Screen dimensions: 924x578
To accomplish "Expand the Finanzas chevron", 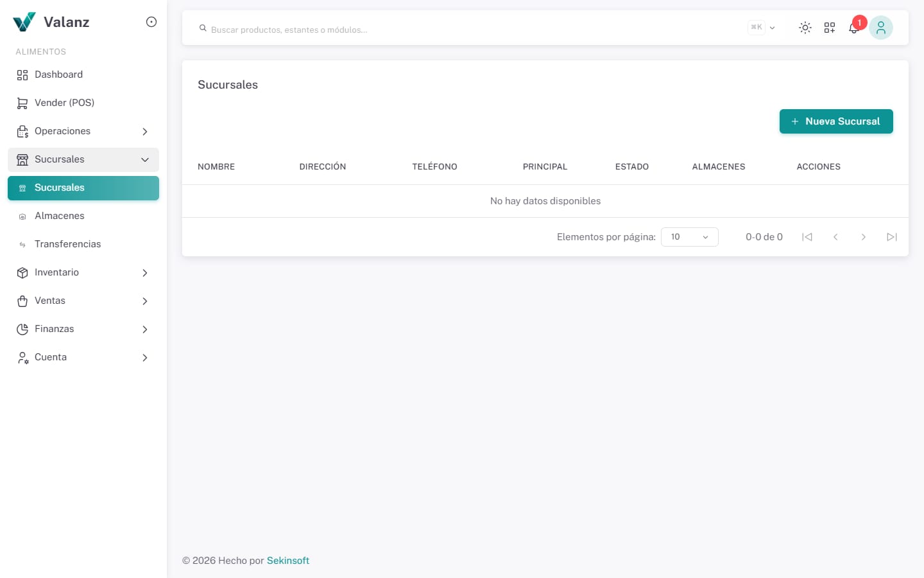I will [x=145, y=329].
